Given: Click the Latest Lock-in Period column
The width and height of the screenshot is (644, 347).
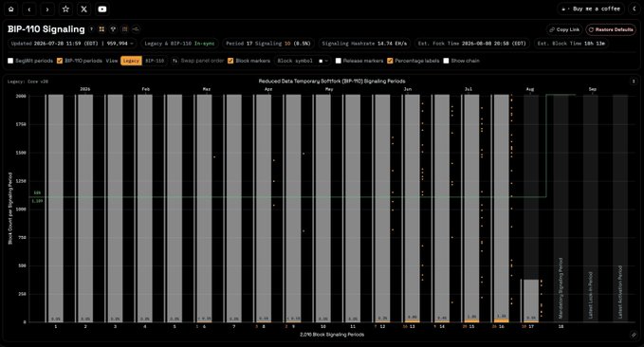Looking at the screenshot, I should tap(591, 209).
